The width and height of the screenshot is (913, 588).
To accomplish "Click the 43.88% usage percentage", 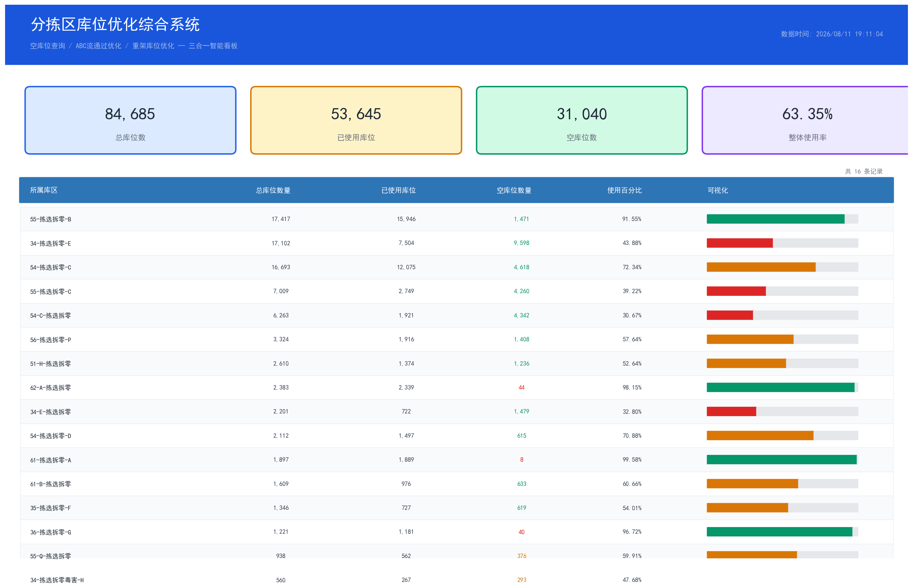I will point(632,243).
